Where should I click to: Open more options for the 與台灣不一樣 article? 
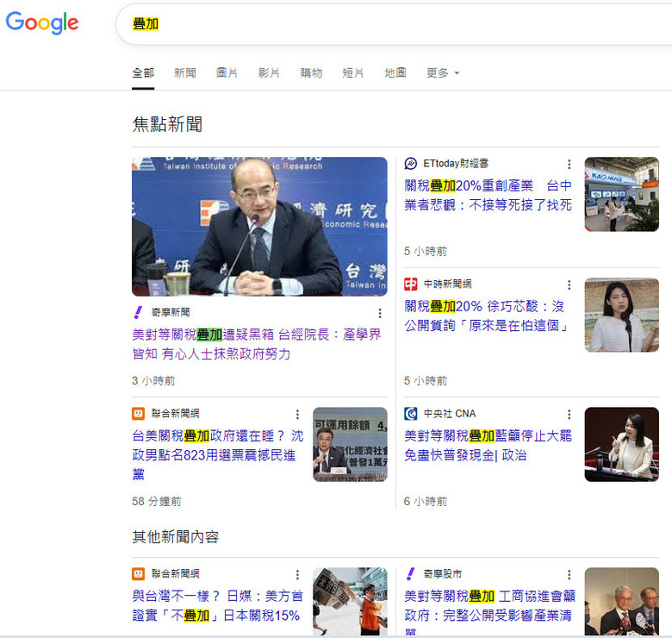297,574
